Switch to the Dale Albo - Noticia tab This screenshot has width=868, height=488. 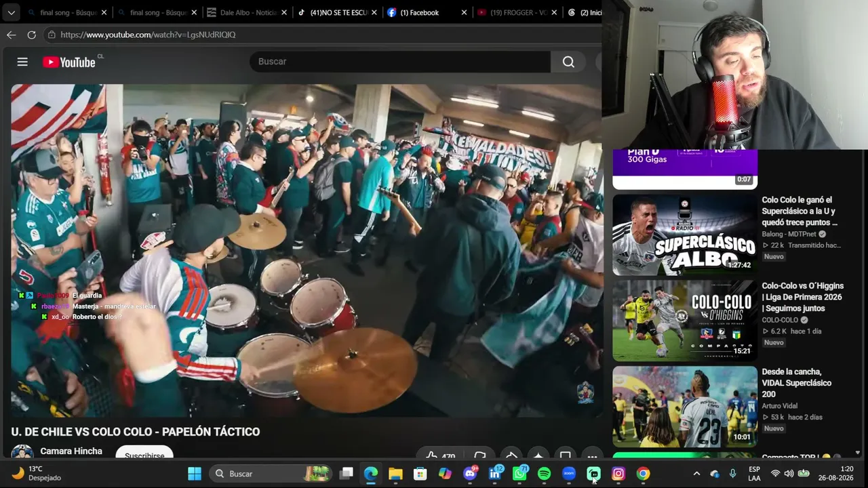click(x=248, y=12)
